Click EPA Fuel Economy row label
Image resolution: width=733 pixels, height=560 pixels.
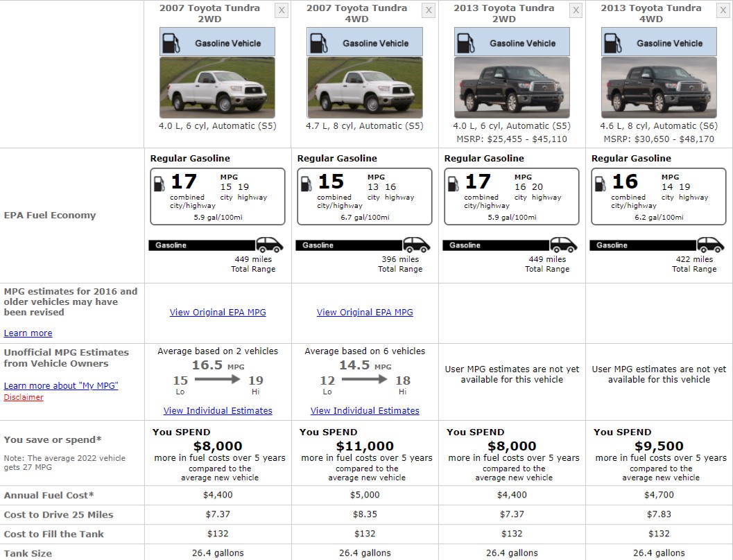pos(49,216)
